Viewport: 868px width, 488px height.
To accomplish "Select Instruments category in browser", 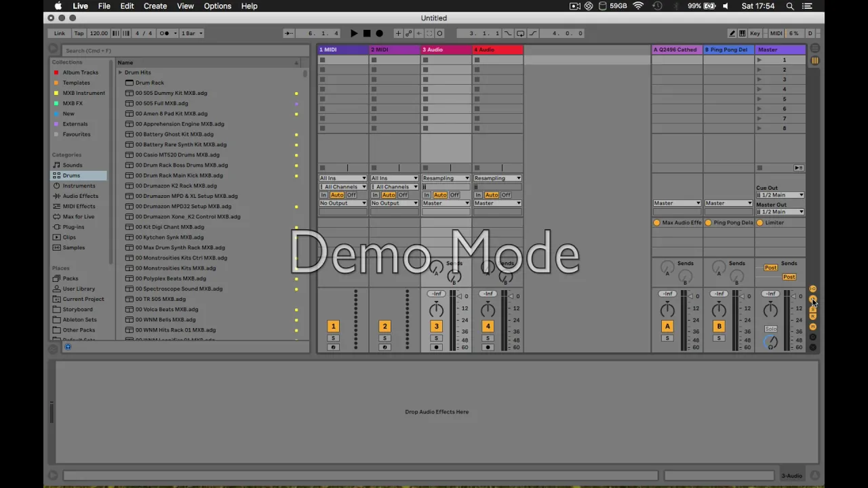I will [x=79, y=186].
